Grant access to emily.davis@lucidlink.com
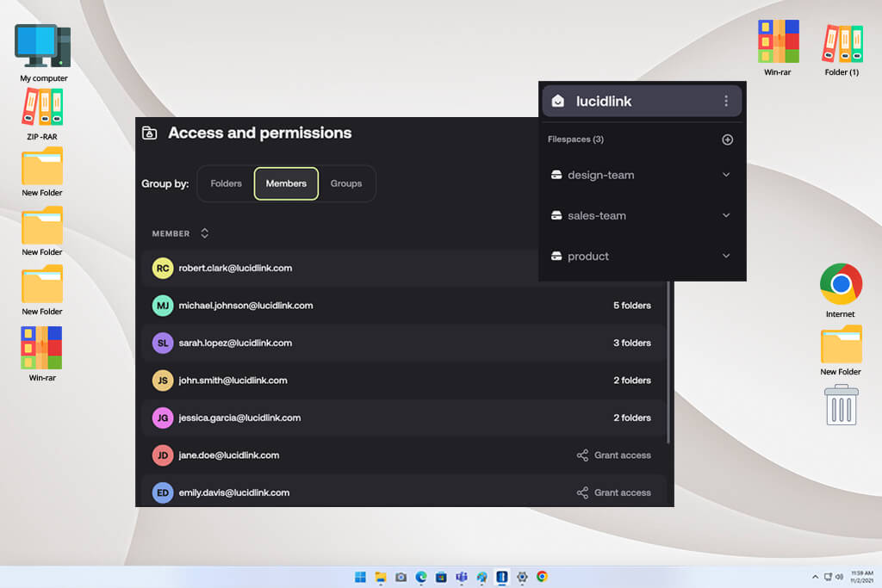 [613, 492]
